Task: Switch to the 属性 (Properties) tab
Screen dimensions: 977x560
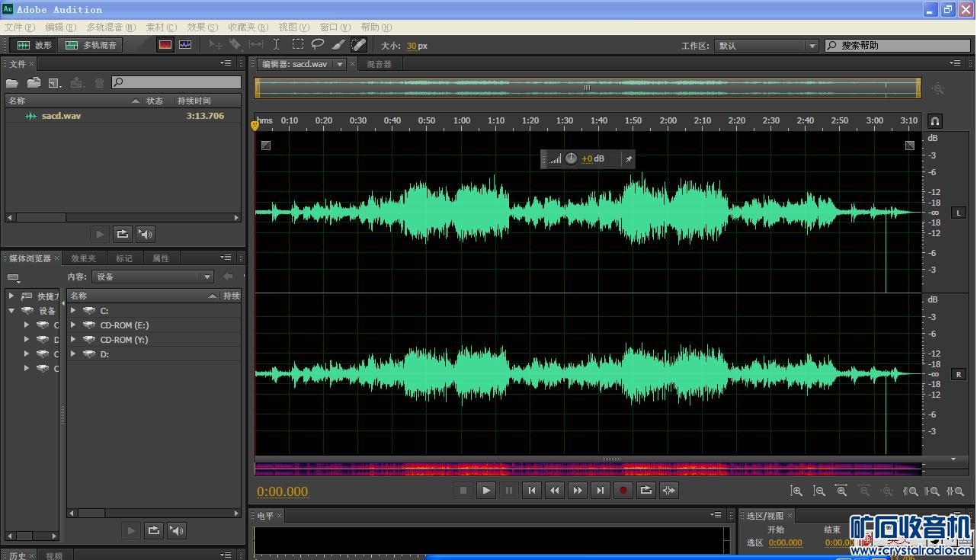Action: coord(161,258)
